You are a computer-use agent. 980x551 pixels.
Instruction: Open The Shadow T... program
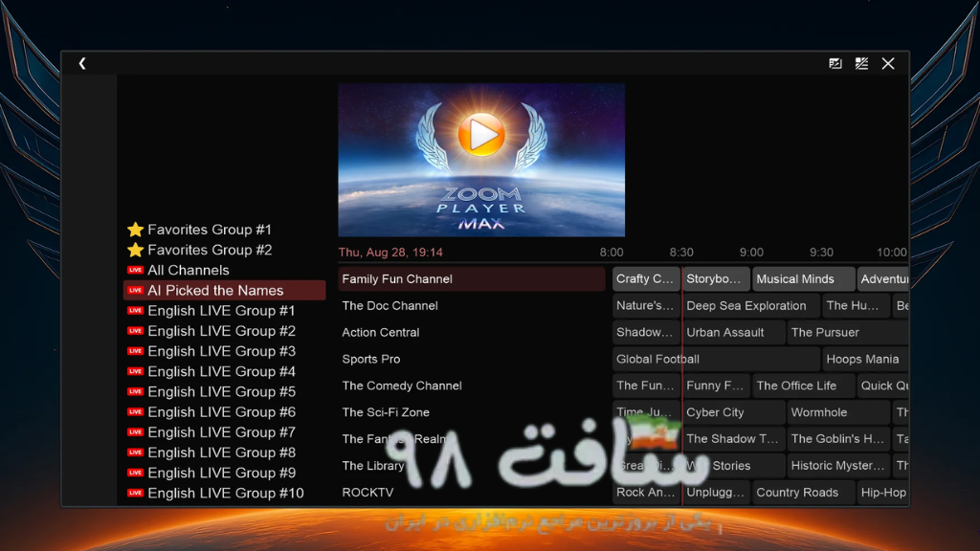(733, 439)
